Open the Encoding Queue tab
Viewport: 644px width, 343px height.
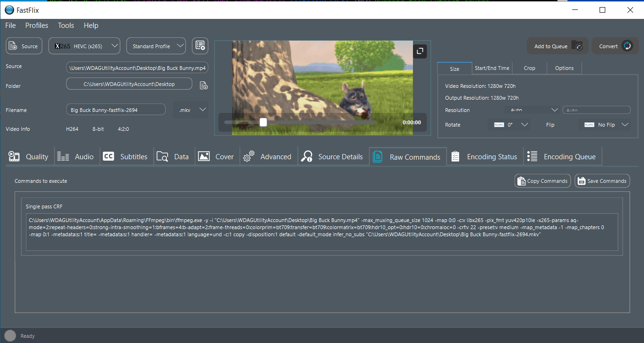pyautogui.click(x=563, y=156)
